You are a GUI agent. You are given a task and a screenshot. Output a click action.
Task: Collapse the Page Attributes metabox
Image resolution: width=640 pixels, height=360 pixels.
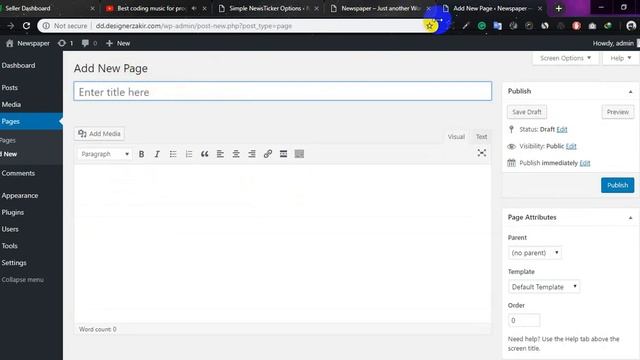[x=630, y=218]
